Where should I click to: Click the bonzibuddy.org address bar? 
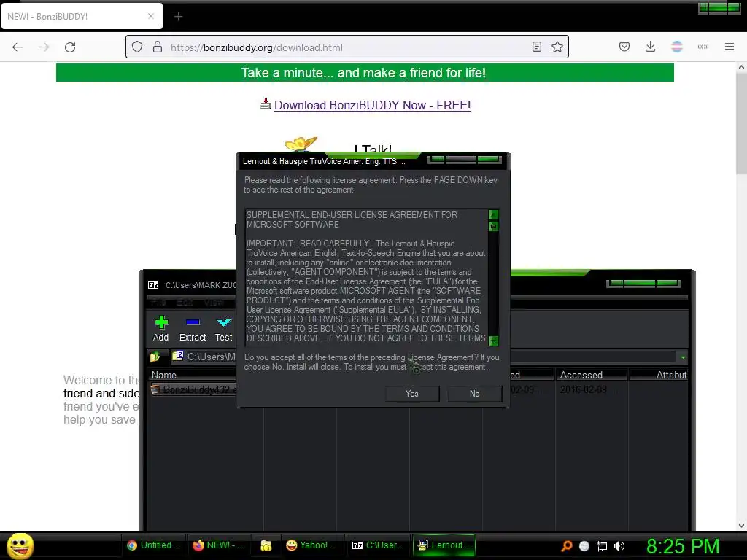point(347,47)
